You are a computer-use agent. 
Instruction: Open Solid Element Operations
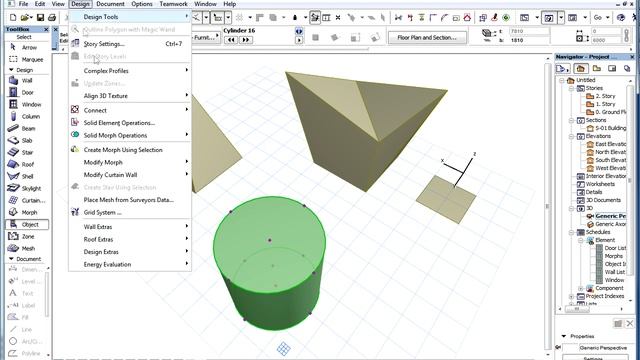[x=130, y=123]
